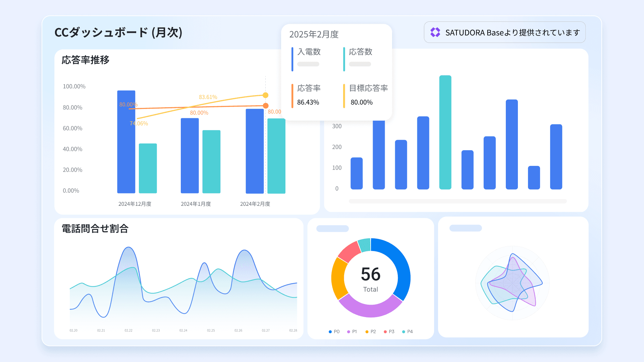The image size is (644, 362).
Task: Toggle the P1 legend item
Action: click(x=352, y=331)
